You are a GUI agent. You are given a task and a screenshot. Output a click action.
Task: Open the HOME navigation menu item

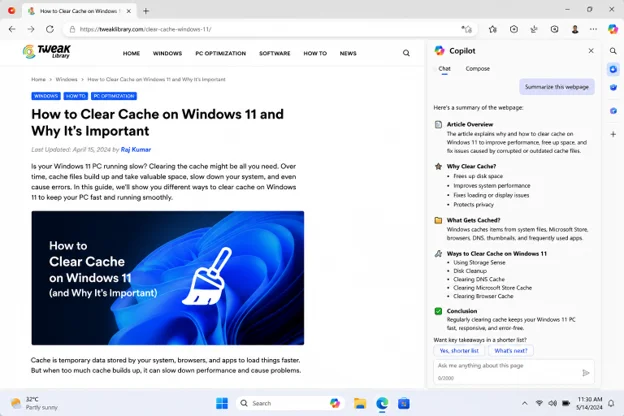click(131, 53)
